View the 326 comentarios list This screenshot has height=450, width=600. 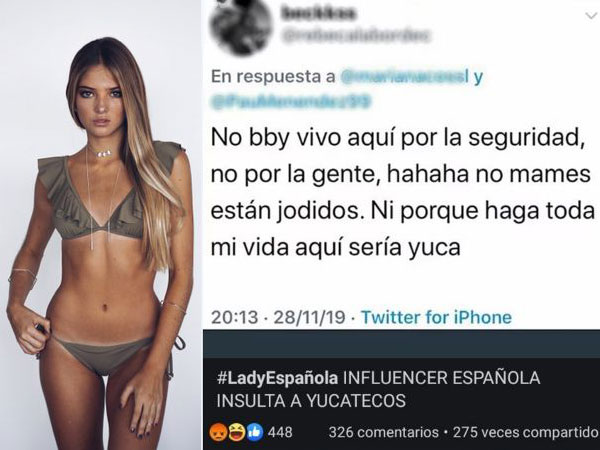click(384, 432)
